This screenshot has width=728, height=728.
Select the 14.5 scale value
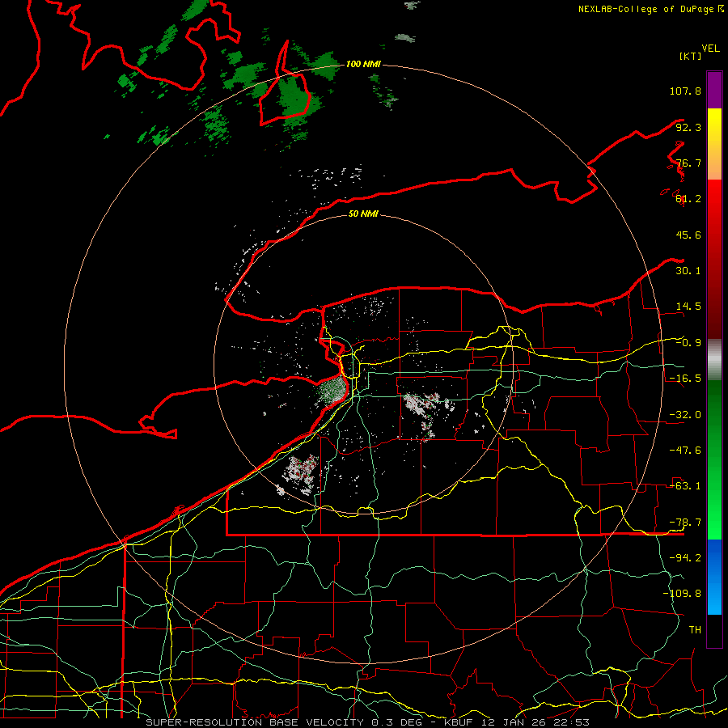(688, 307)
